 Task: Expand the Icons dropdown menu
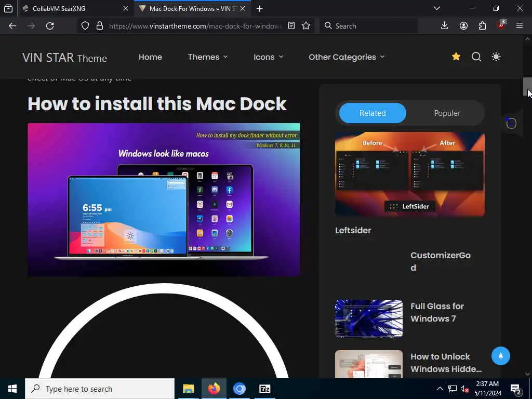(x=269, y=57)
